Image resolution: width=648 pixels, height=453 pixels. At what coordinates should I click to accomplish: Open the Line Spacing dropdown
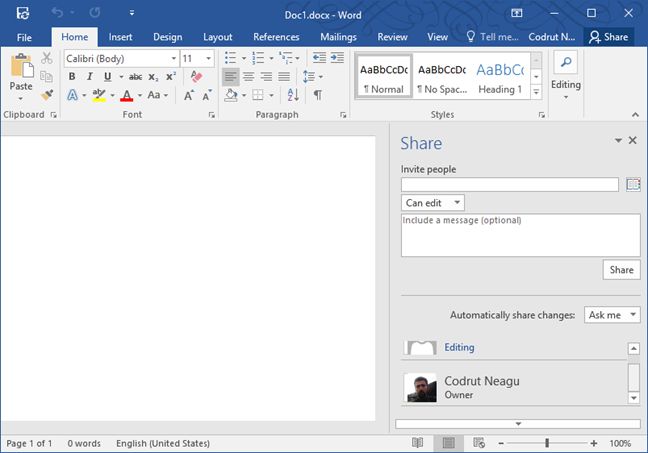coord(312,76)
